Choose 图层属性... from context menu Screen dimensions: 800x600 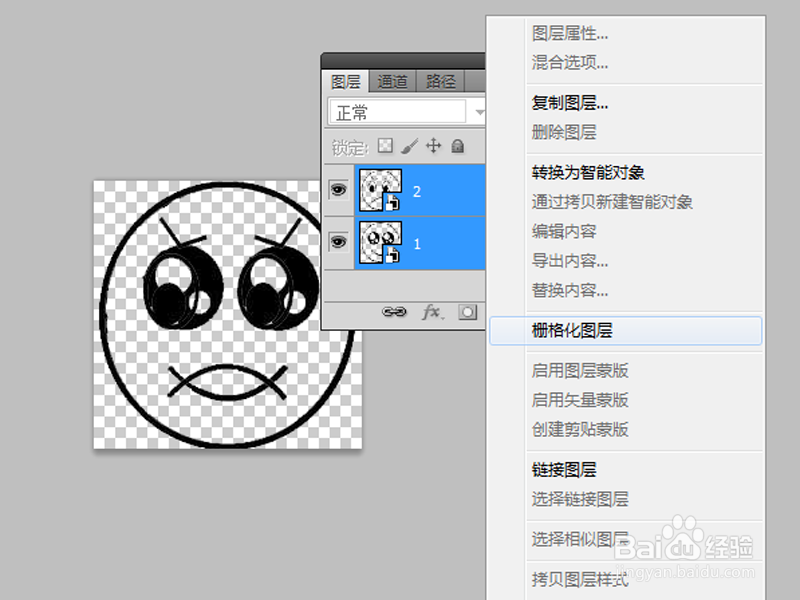[569, 34]
